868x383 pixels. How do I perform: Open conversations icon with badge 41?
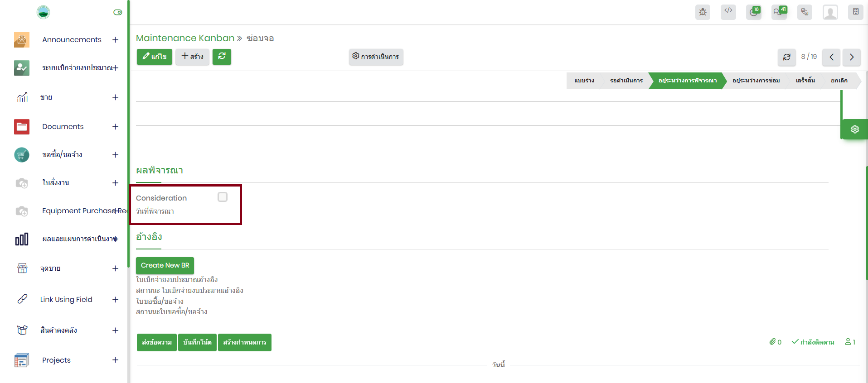tap(779, 12)
